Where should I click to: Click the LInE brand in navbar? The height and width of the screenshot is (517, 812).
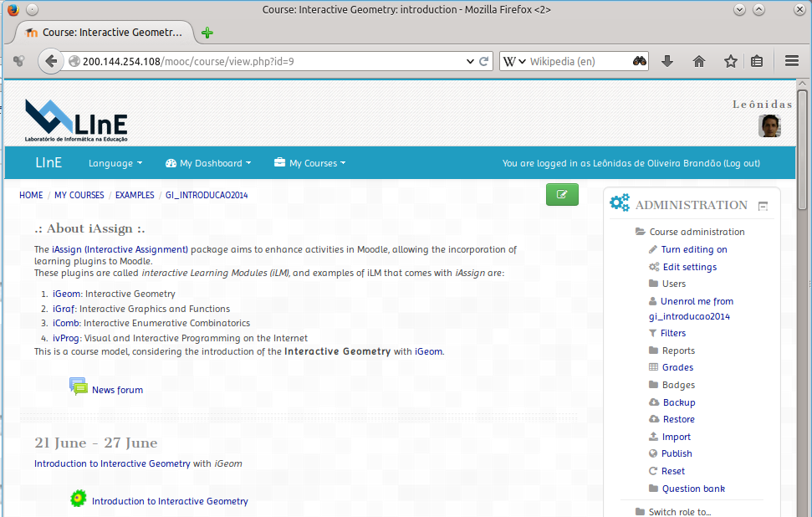(x=49, y=162)
